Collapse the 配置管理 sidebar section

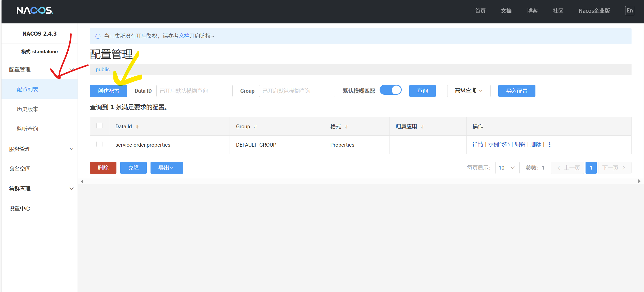click(39, 69)
